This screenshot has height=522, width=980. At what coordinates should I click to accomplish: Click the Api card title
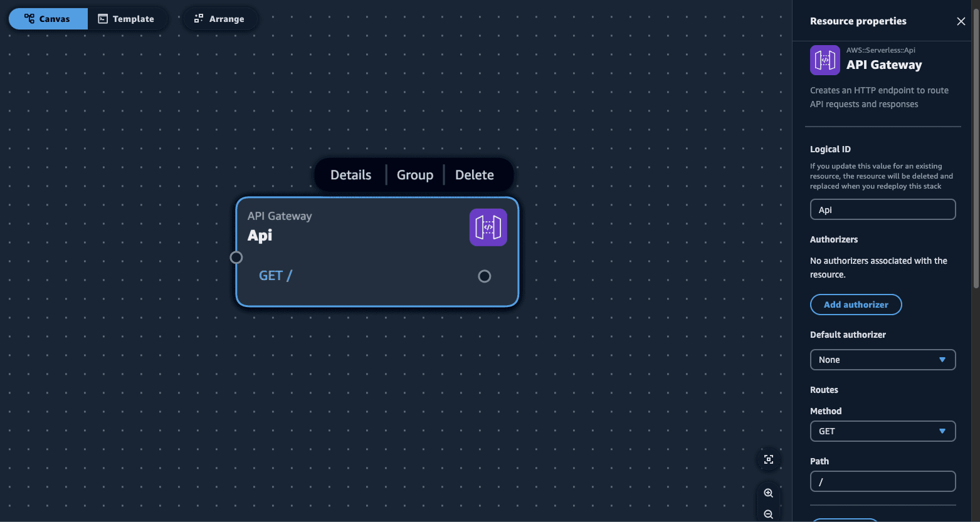(x=260, y=236)
